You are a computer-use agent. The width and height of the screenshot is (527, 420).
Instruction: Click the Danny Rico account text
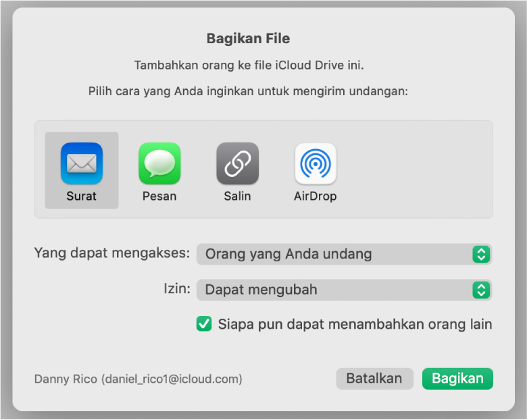pos(138,379)
